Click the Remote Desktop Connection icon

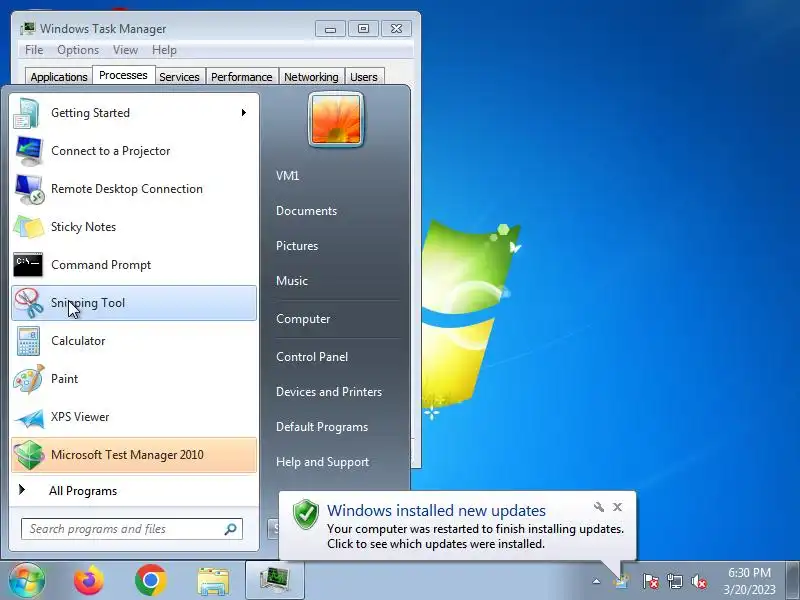coord(29,189)
